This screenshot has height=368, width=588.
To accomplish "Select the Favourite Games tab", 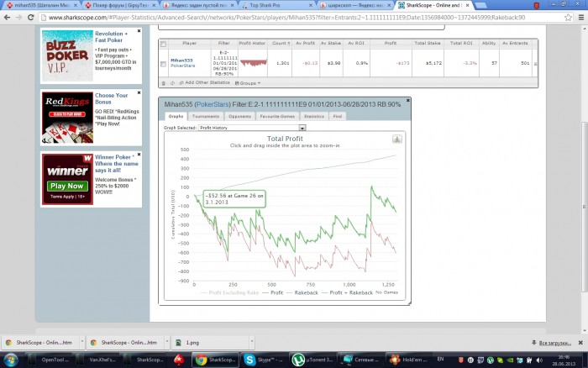I will [x=277, y=116].
